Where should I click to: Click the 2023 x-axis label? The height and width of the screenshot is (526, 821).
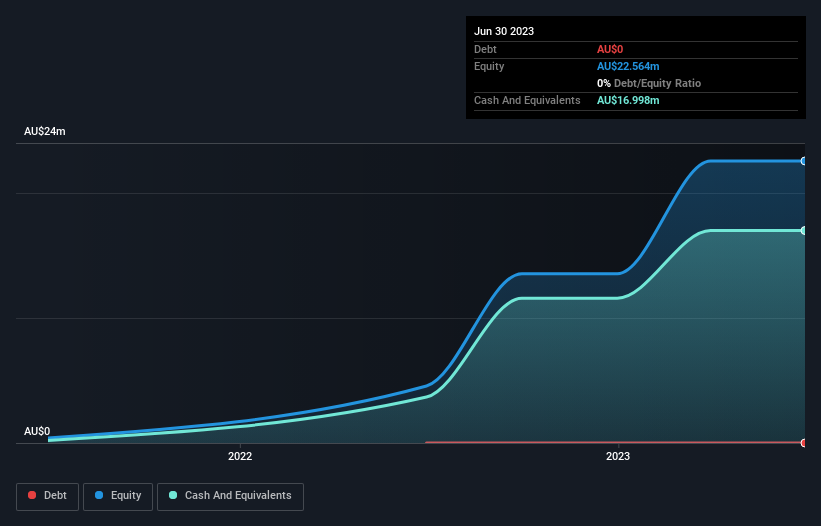coord(618,456)
